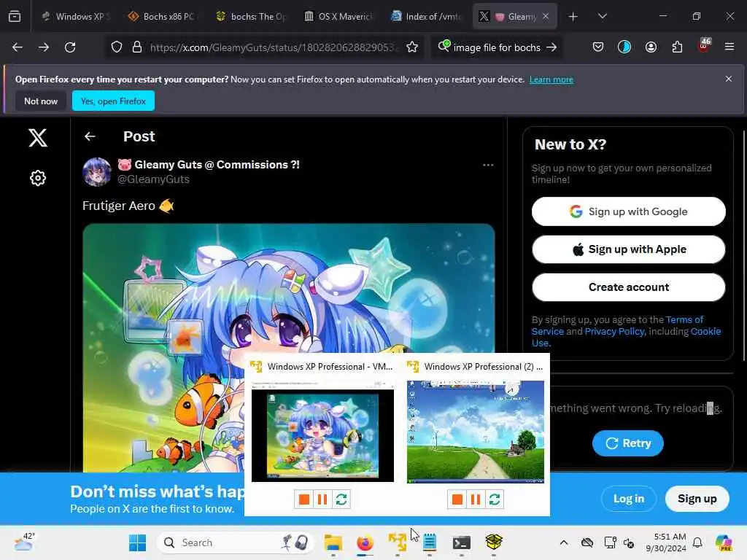
Task: Open the notifications bell in the taskbar
Action: tap(697, 542)
